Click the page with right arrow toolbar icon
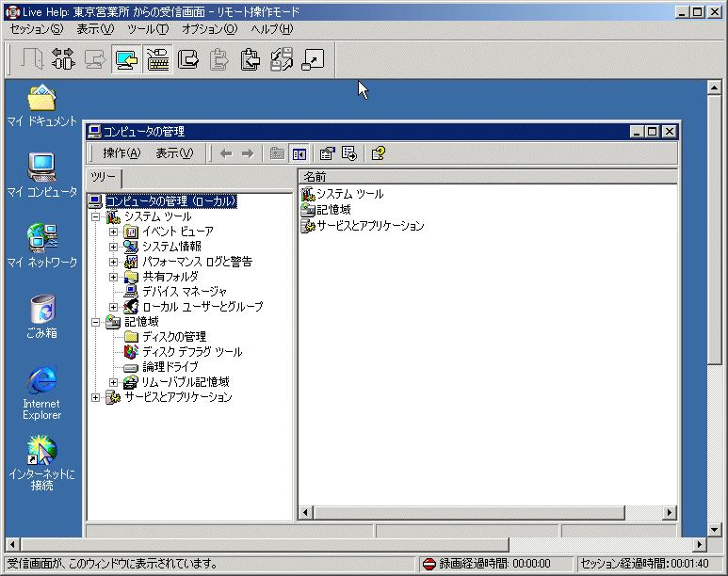Image resolution: width=728 pixels, height=576 pixels. point(188,59)
